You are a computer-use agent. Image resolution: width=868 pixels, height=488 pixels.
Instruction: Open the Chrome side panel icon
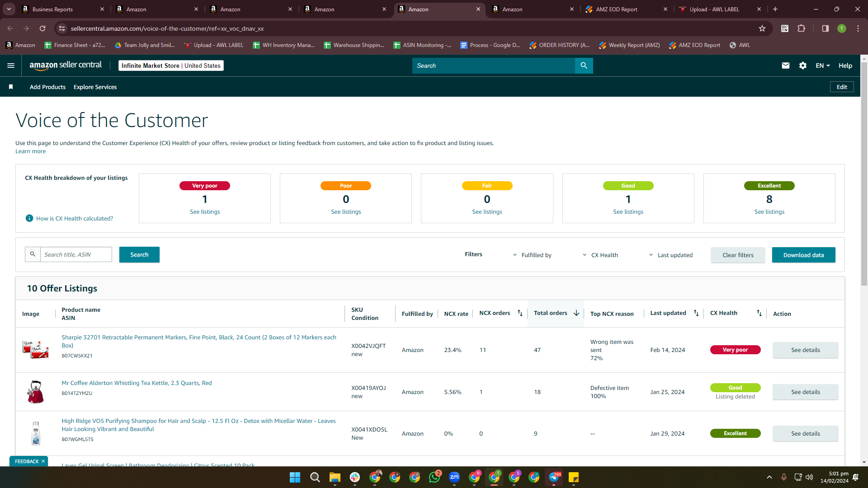[x=826, y=28]
